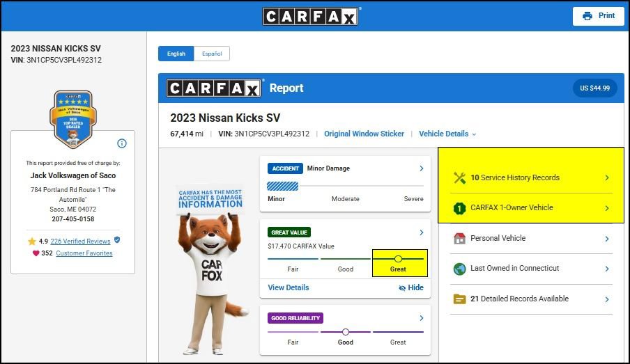The height and width of the screenshot is (364, 630).
Task: Click fox's Accident & Damage Information sign
Action: click(x=210, y=199)
